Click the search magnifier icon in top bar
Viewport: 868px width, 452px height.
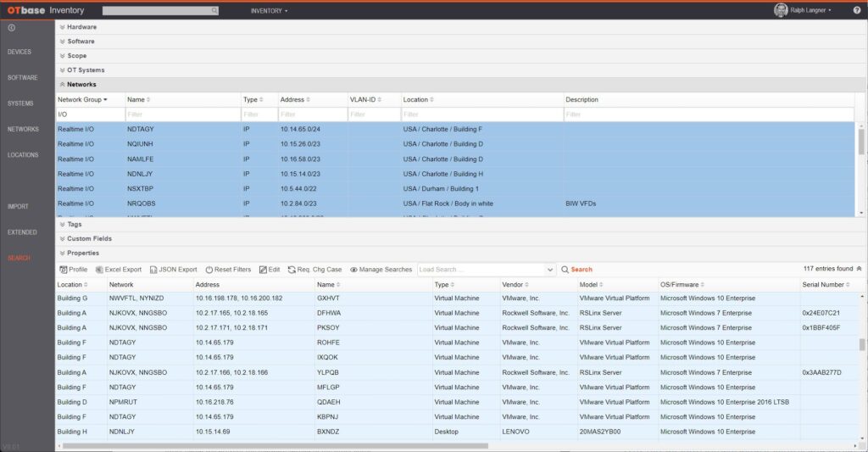[x=214, y=11]
